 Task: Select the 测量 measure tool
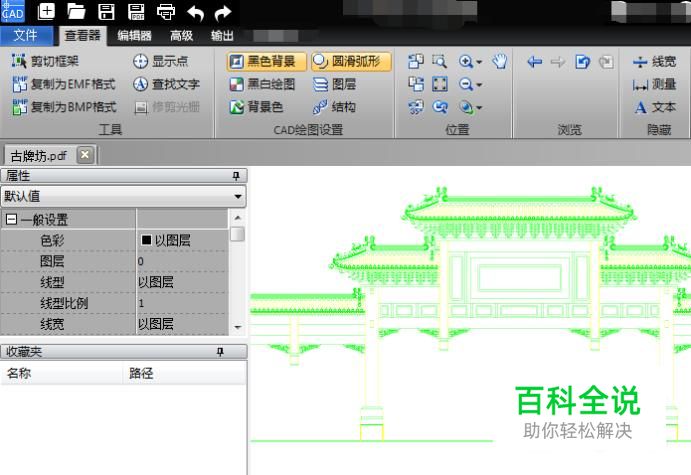click(655, 85)
